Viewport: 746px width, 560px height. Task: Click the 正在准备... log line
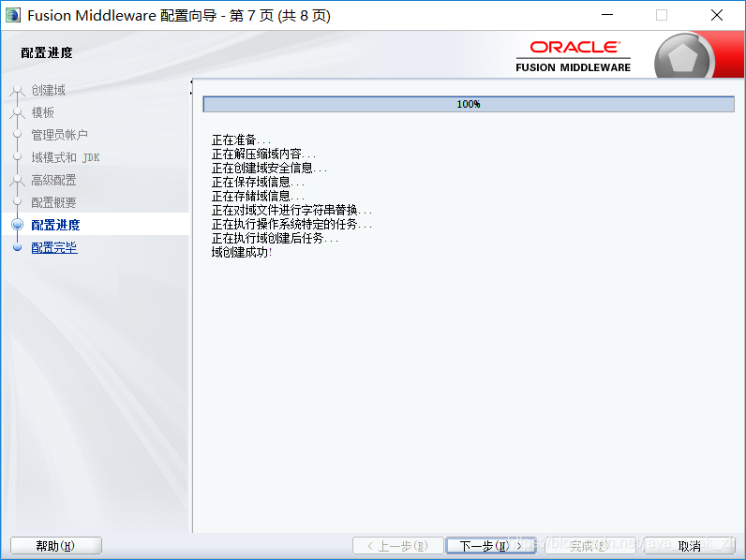(241, 140)
